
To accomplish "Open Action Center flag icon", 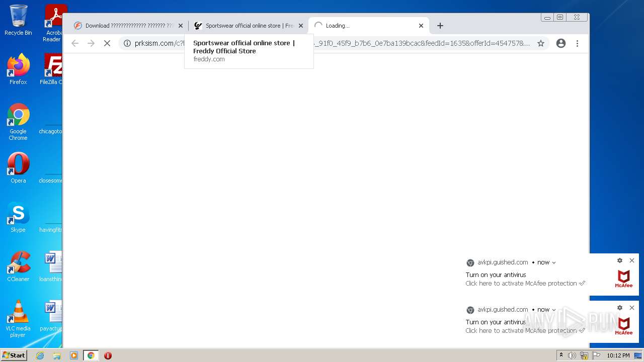I will click(596, 355).
